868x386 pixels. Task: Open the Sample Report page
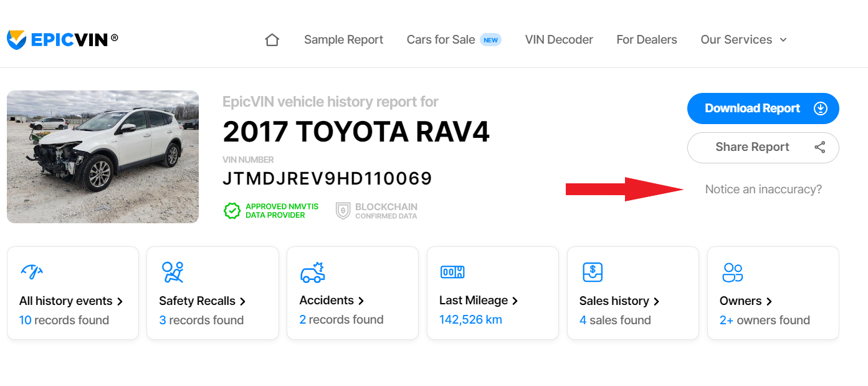[343, 40]
